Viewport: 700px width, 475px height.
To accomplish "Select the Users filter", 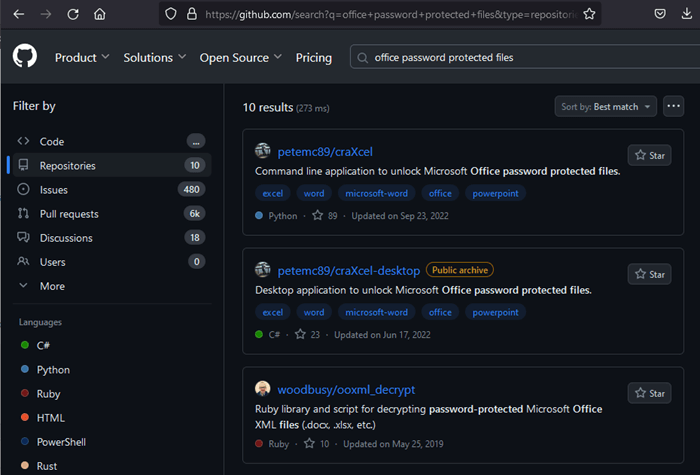I will pos(112,262).
